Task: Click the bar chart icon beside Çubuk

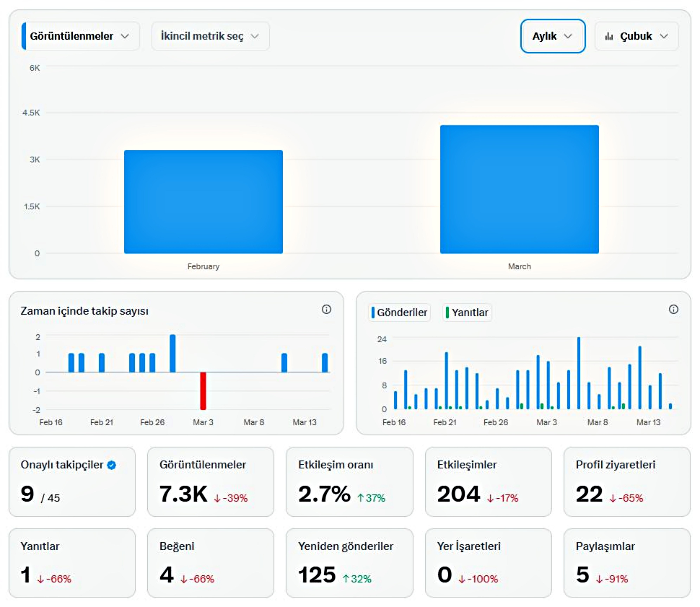Action: tap(609, 36)
